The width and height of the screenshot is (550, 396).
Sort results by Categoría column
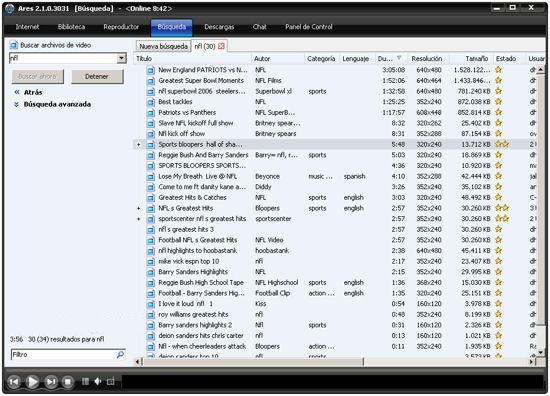click(322, 59)
